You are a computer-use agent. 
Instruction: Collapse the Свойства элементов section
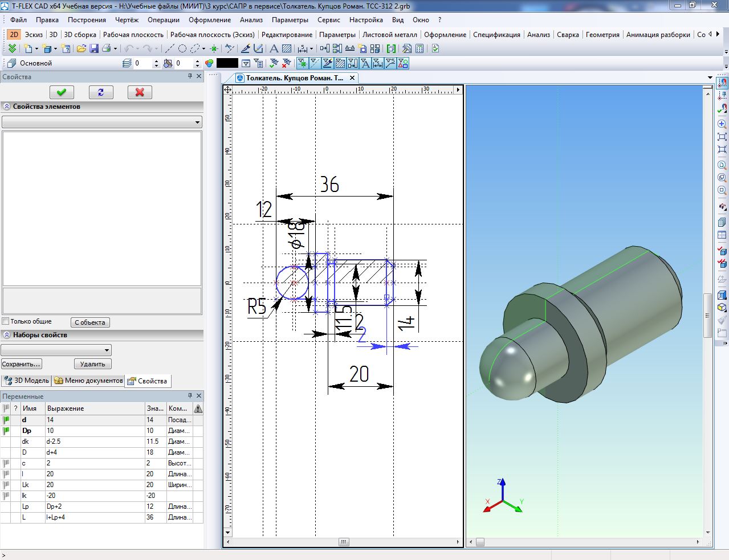[7, 107]
